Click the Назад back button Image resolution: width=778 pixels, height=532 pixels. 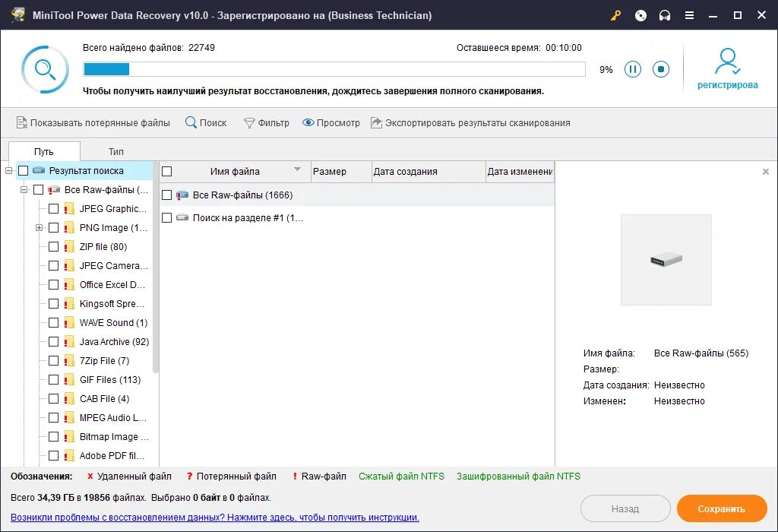point(625,508)
